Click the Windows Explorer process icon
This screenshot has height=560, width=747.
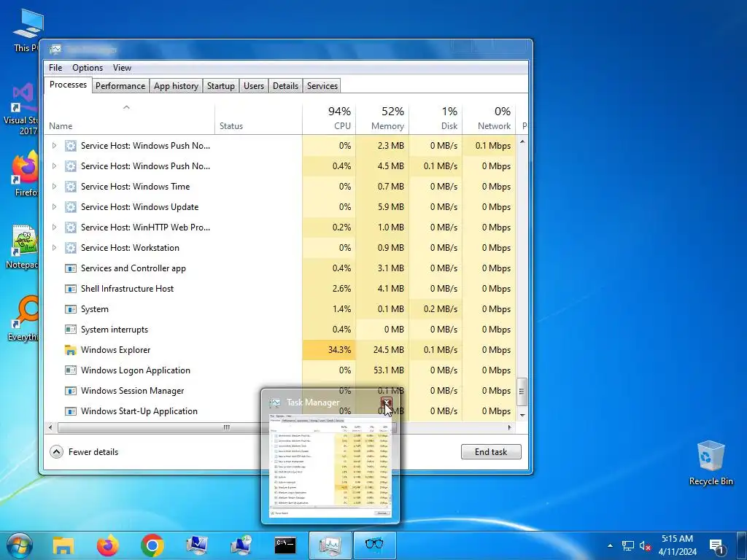(71, 350)
